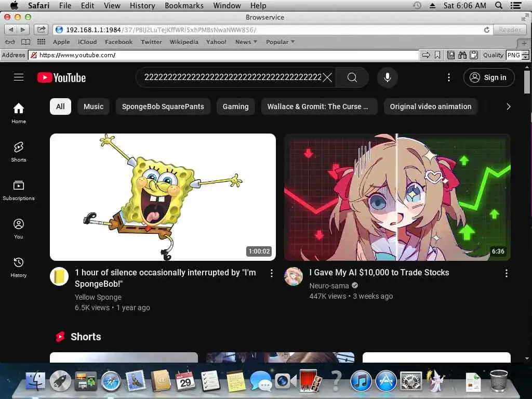Viewport: 532px width, 399px height.
Task: Click the Reader button in Safari
Action: coord(510,30)
